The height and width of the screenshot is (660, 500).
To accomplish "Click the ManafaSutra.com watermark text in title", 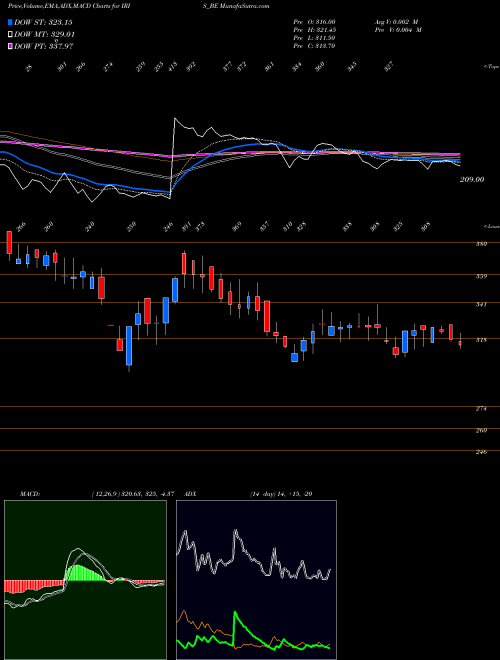I will click(247, 6).
